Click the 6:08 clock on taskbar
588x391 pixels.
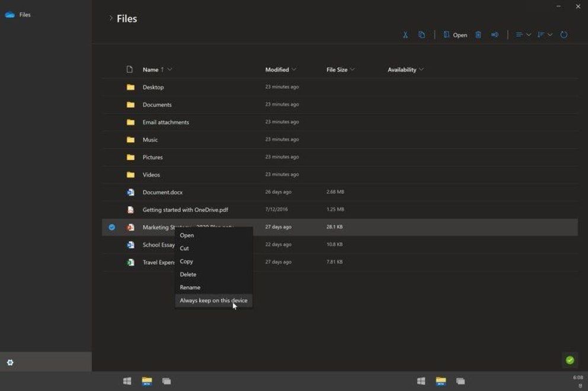pos(578,377)
